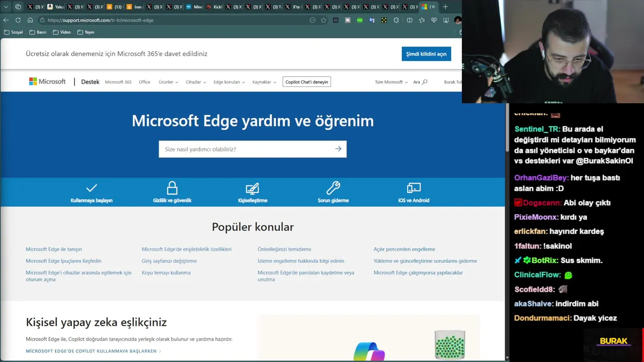644x362 pixels.
Task: Open Ara search magnifier in header
Action: pyautogui.click(x=420, y=82)
